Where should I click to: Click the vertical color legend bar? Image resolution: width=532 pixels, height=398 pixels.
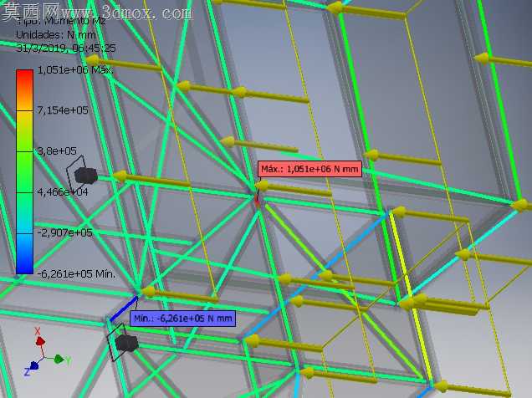pyautogui.click(x=25, y=171)
